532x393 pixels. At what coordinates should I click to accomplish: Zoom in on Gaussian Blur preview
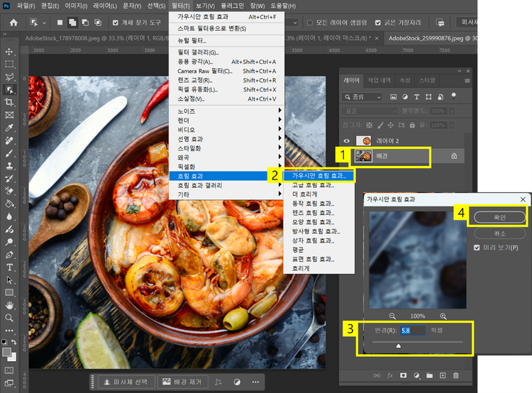(x=443, y=316)
